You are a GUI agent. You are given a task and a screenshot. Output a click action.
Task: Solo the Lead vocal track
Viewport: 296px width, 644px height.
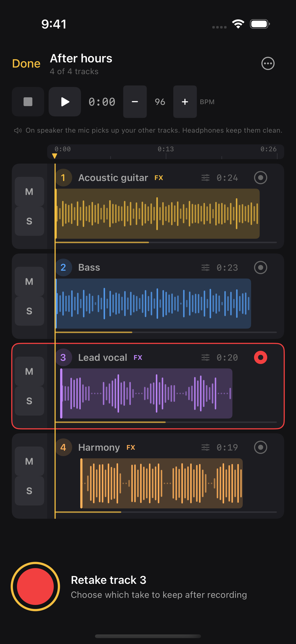click(29, 401)
